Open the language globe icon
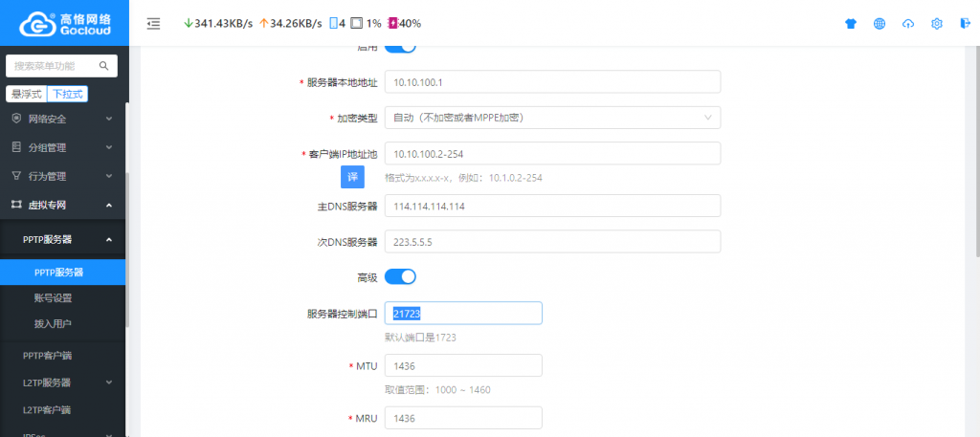The image size is (980, 437). click(880, 24)
